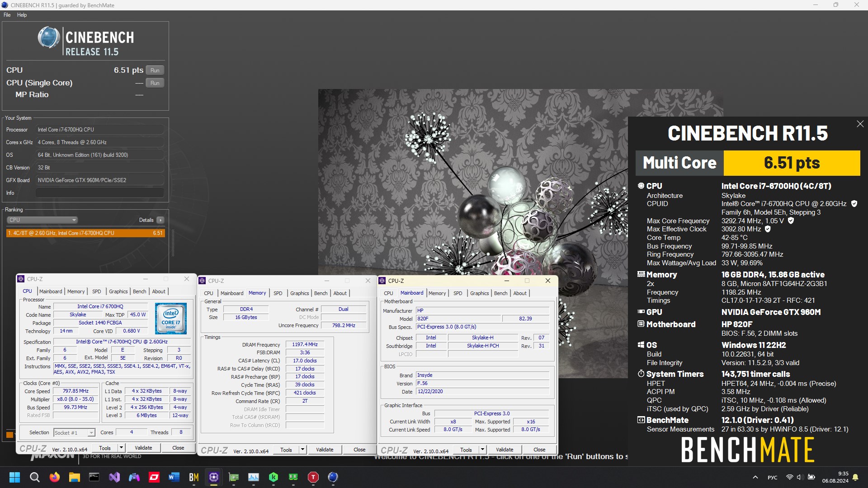Show hidden tray icons chevron
Screen dimensions: 868x488
pyautogui.click(x=755, y=477)
